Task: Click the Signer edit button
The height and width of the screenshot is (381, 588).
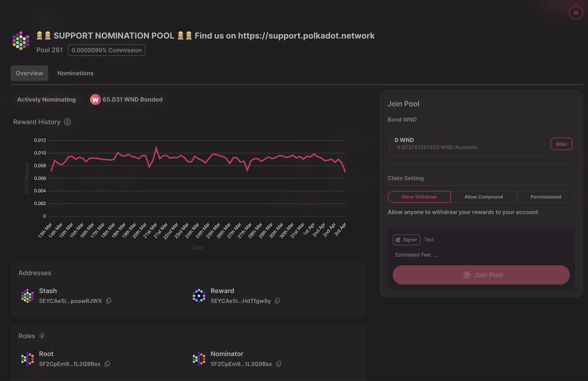Action: click(x=406, y=240)
